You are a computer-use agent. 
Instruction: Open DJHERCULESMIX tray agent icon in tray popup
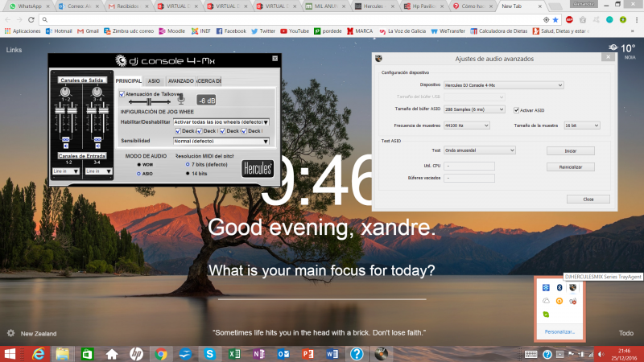click(x=572, y=287)
